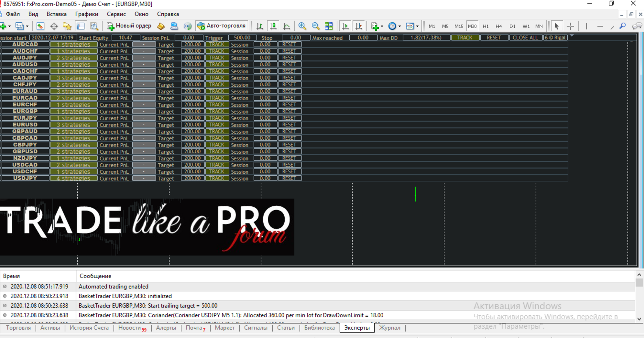Screen dimensions: 644x338
Task: Select the cursor arrow tool
Action: click(x=557, y=26)
